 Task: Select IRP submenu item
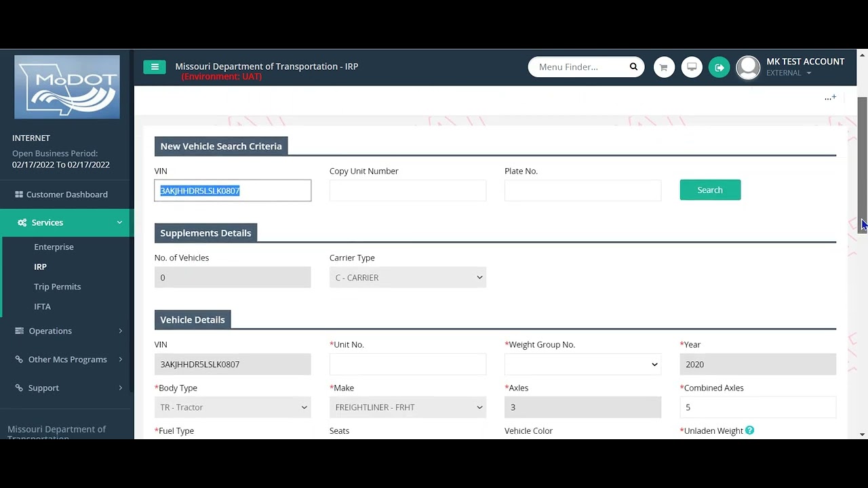pos(40,267)
